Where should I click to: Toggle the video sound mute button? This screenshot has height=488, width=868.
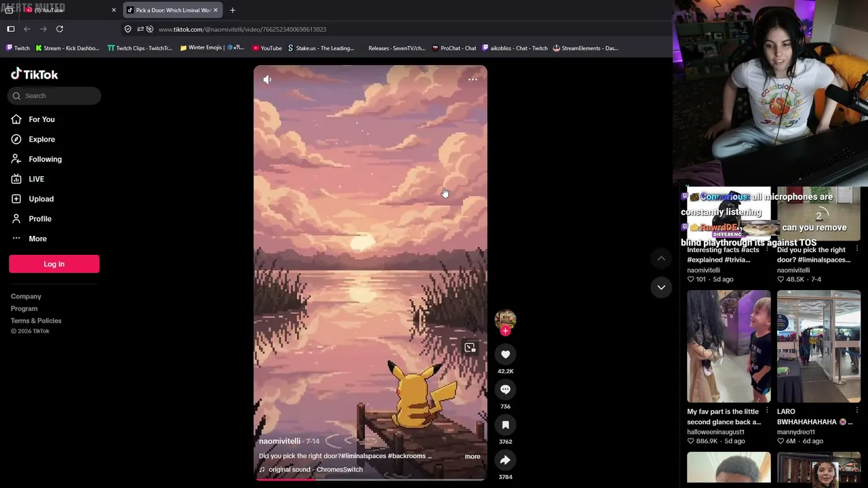267,80
